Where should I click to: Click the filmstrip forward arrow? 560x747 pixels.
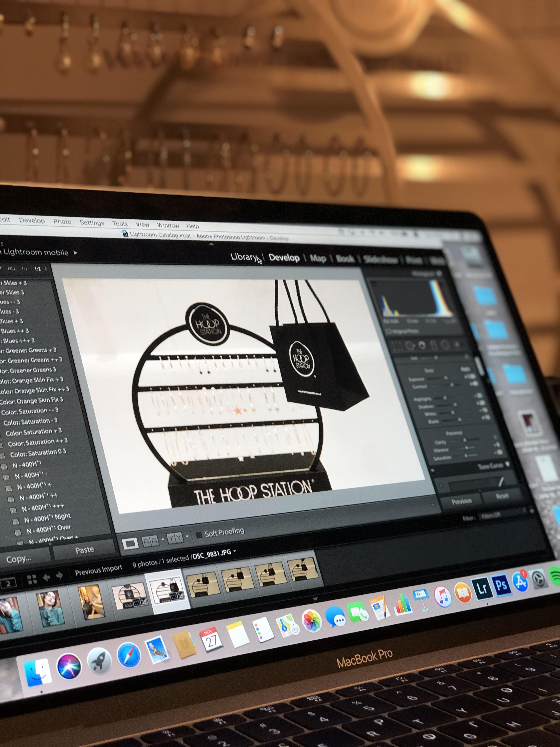[59, 576]
